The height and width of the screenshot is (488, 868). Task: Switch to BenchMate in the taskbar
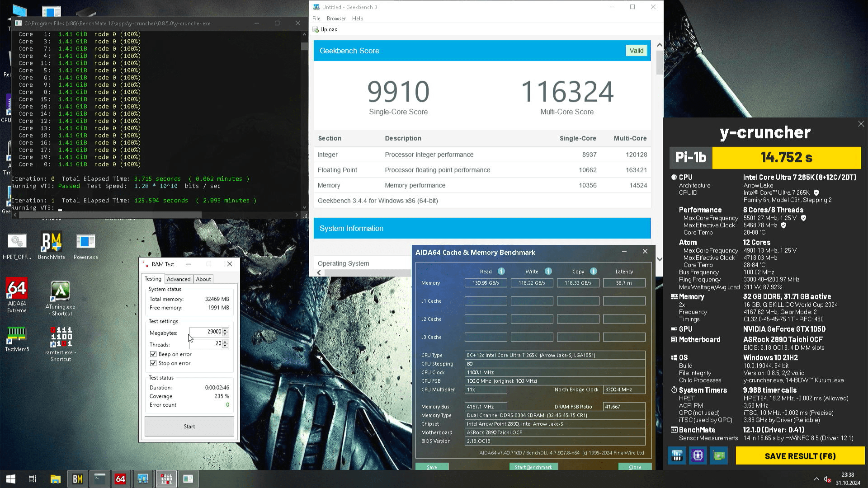pos(77,479)
